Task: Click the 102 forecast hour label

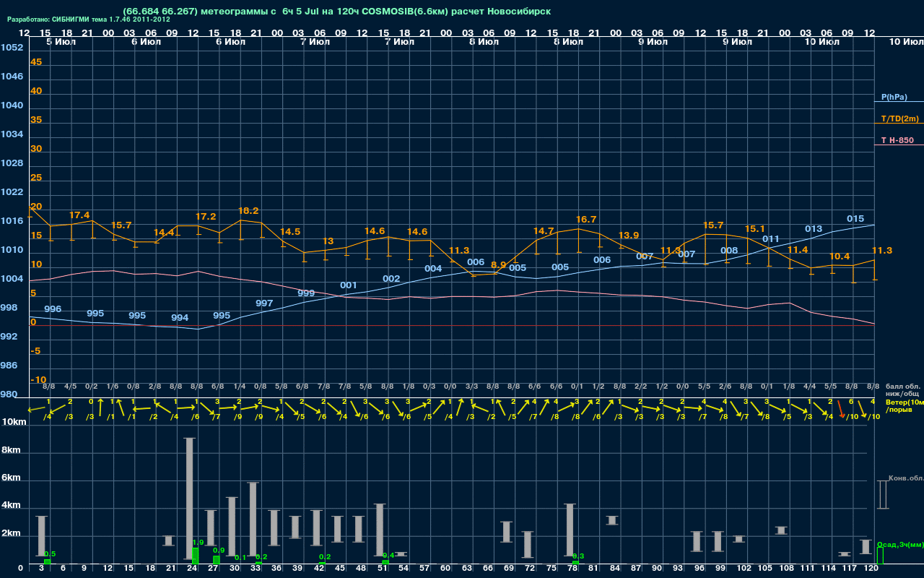Action: click(x=744, y=569)
